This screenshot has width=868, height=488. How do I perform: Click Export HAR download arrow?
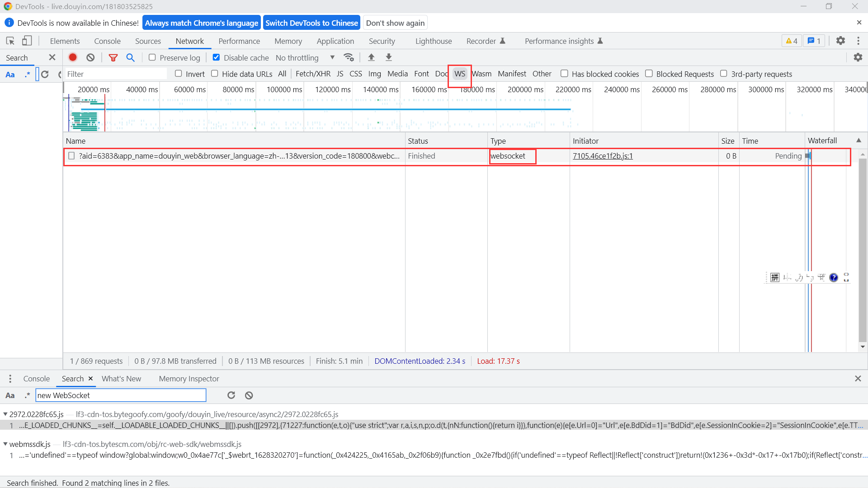pos(388,57)
